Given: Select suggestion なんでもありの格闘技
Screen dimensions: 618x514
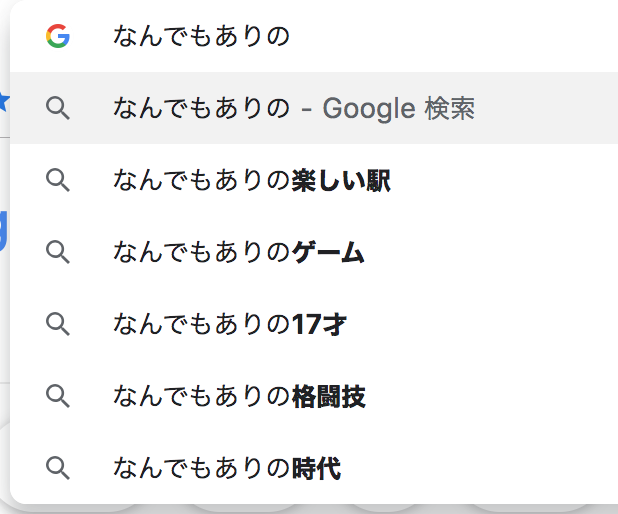Looking at the screenshot, I should [239, 396].
